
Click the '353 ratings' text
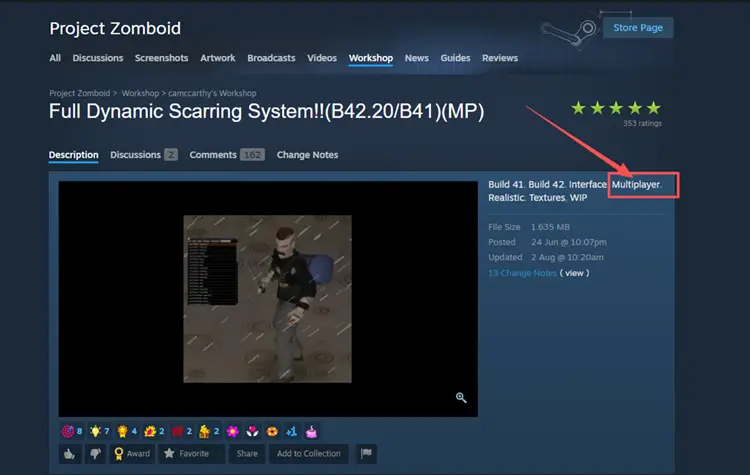point(642,123)
